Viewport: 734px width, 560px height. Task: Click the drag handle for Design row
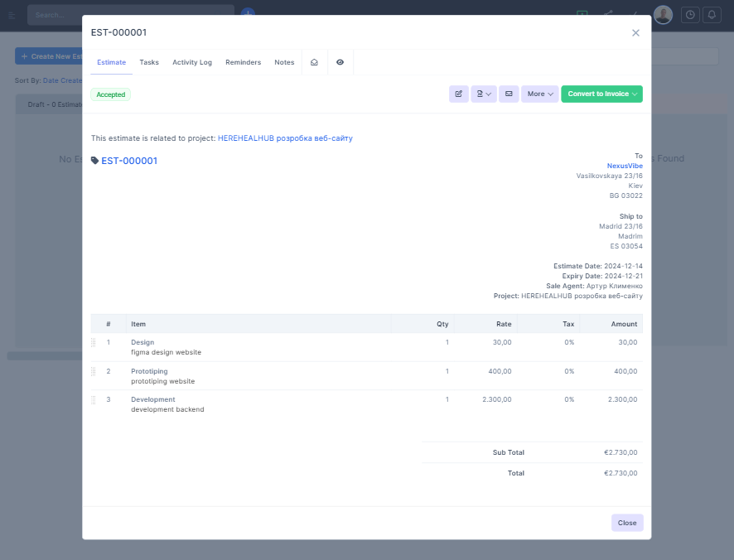coord(94,343)
